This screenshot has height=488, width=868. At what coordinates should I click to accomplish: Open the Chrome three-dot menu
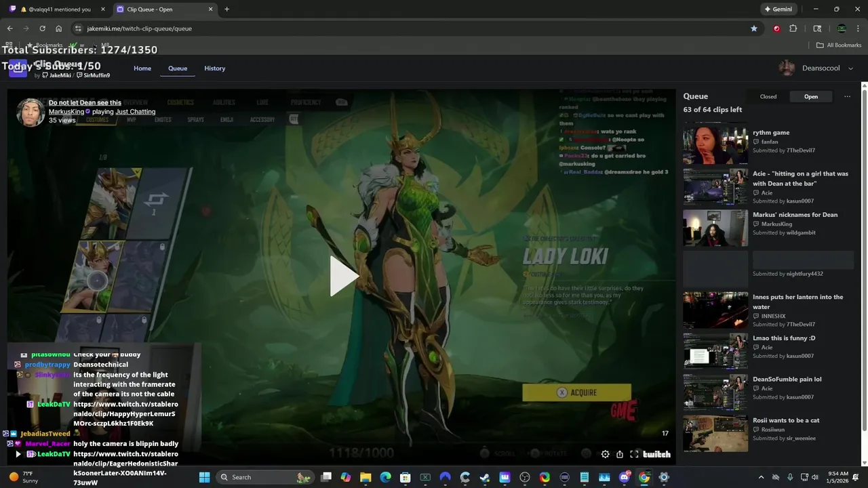point(859,28)
